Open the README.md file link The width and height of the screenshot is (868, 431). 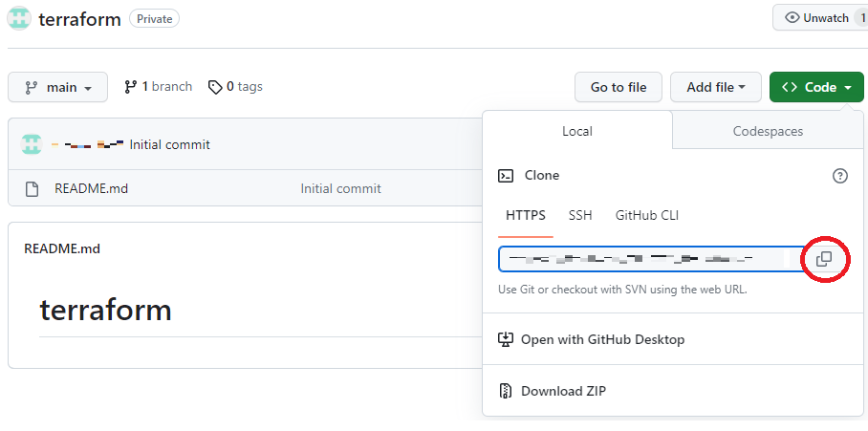point(92,188)
